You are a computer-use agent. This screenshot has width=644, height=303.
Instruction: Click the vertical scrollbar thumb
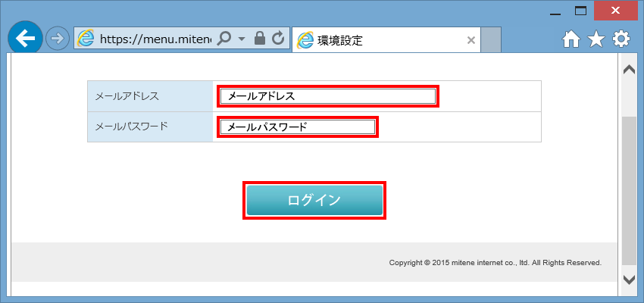629,191
